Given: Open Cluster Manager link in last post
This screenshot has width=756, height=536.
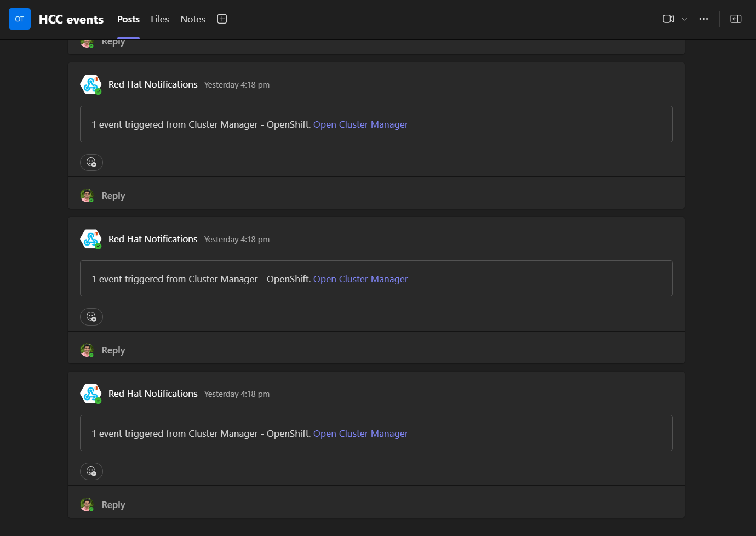Looking at the screenshot, I should click(360, 434).
